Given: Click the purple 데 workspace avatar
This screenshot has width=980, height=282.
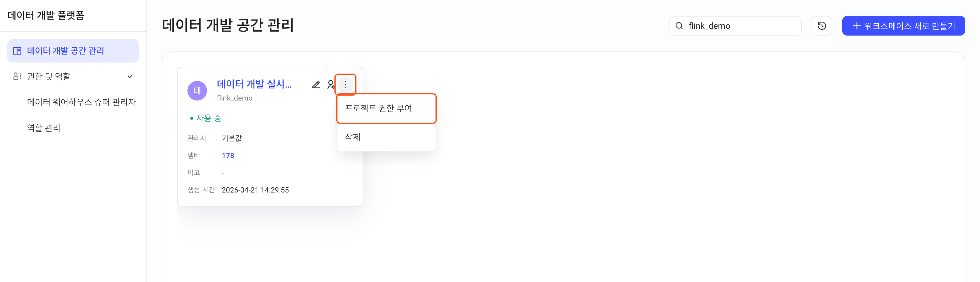Looking at the screenshot, I should pyautogui.click(x=197, y=90).
